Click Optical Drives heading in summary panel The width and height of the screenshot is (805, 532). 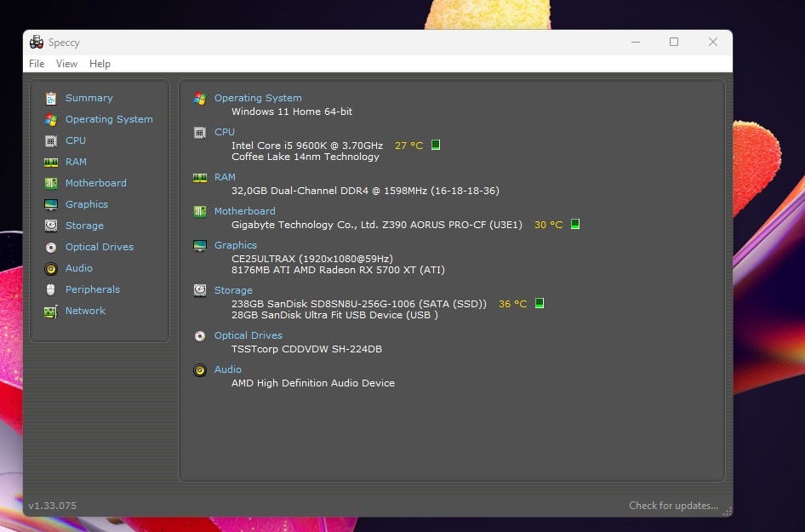click(248, 335)
